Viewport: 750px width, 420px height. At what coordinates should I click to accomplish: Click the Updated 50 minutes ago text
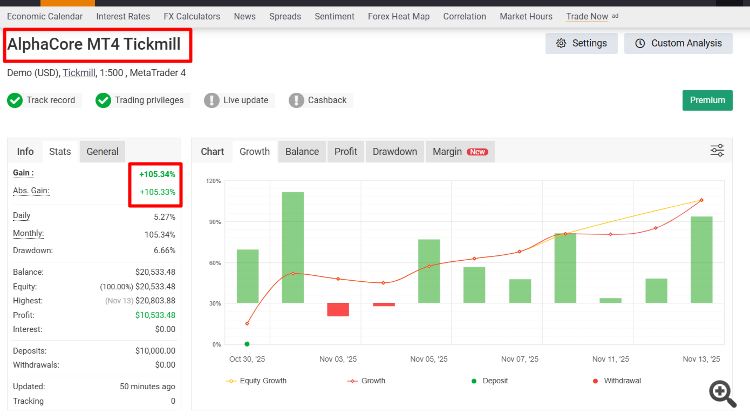[147, 387]
